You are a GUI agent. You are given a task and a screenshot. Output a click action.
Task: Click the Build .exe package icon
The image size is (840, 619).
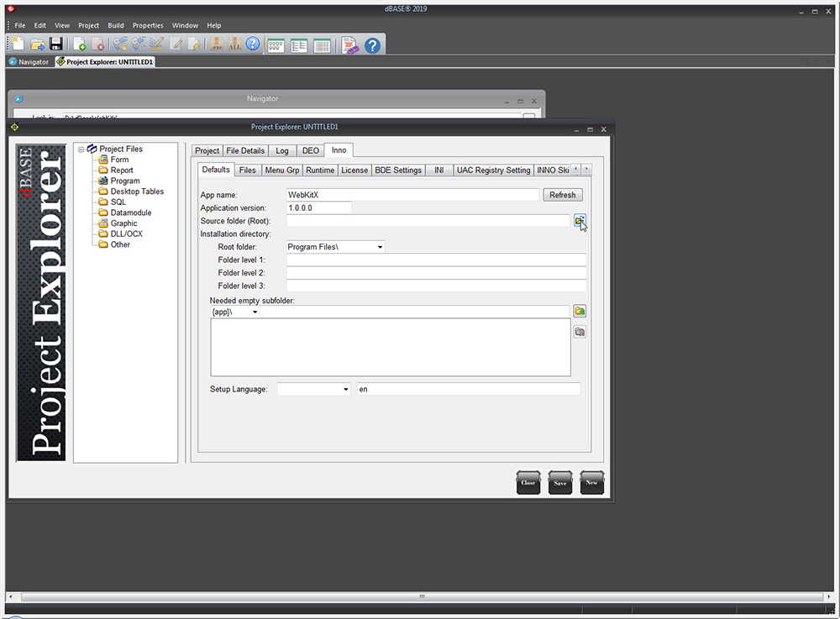click(x=217, y=44)
